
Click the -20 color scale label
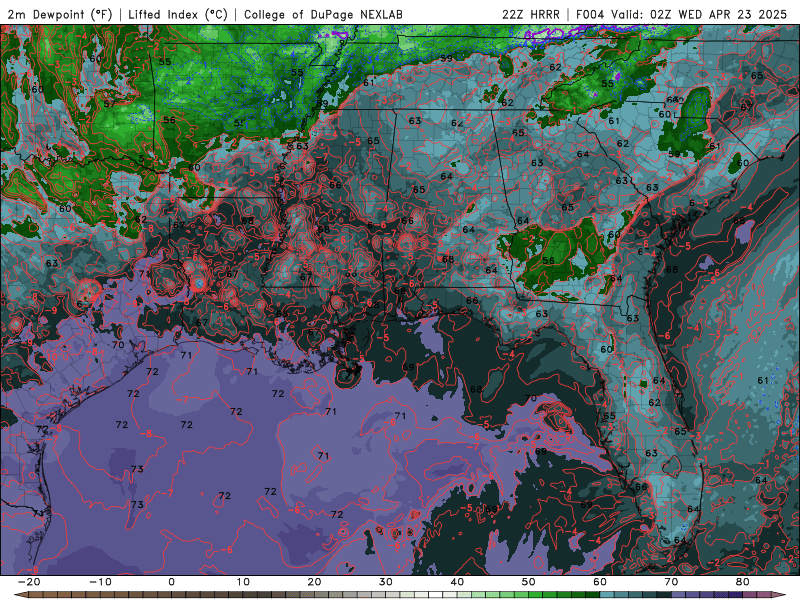point(29,582)
